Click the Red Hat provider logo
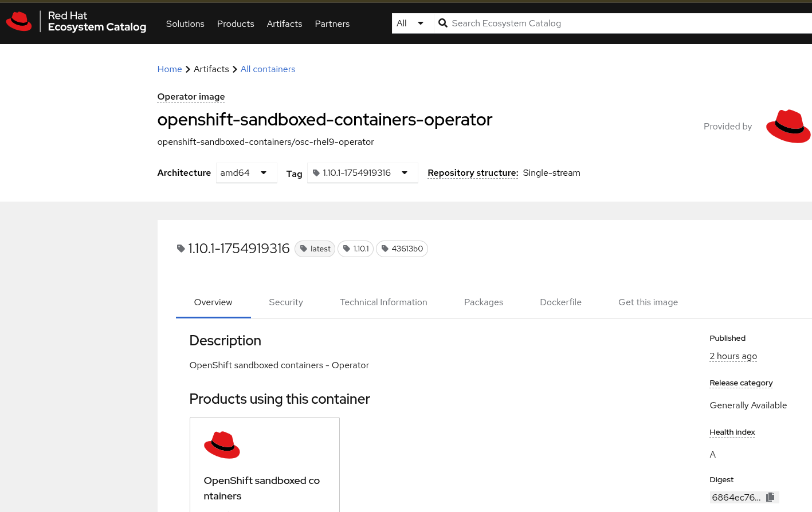The height and width of the screenshot is (512, 812). [788, 126]
